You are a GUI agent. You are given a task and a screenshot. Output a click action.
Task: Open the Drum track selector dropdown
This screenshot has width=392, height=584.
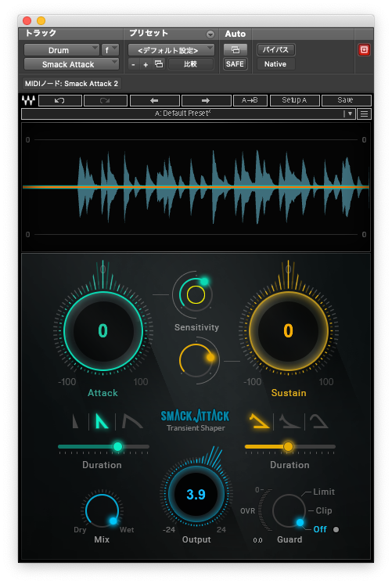[62, 50]
